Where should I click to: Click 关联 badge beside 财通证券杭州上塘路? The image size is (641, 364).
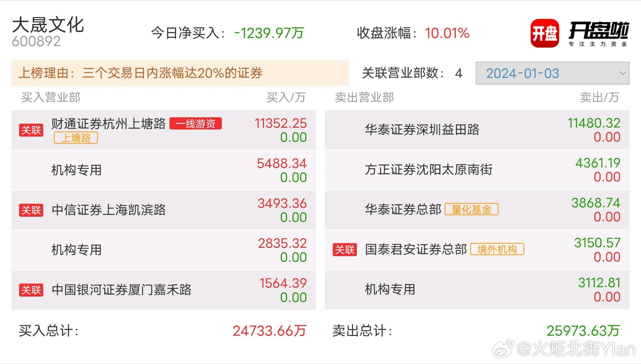click(31, 130)
